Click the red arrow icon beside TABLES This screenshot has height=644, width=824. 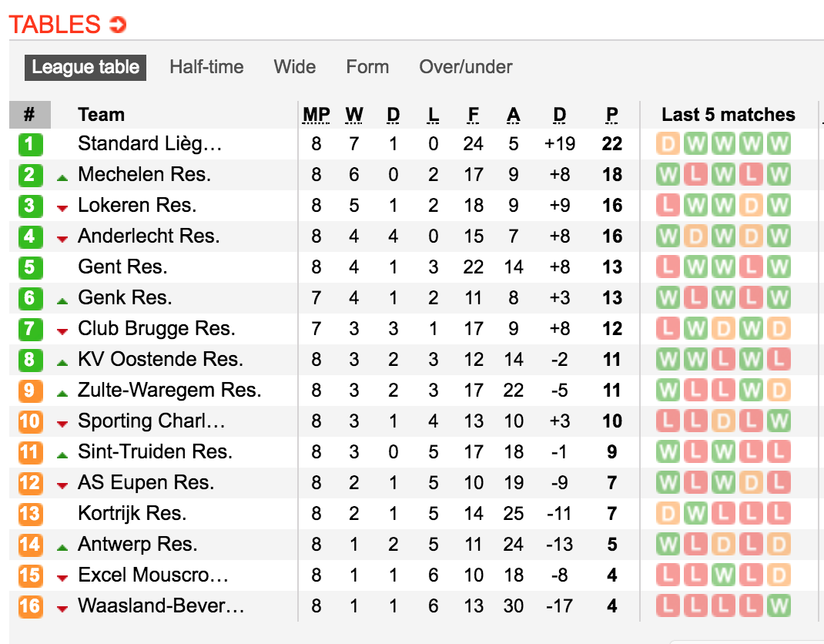[118, 24]
